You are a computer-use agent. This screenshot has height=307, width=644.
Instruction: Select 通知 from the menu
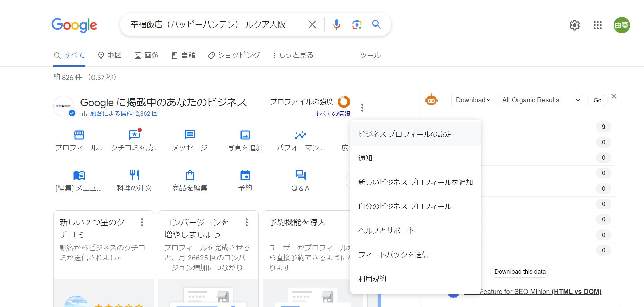tap(416, 158)
